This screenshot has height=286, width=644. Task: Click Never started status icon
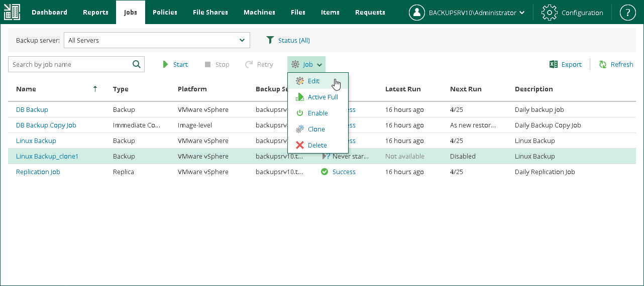coord(326,156)
